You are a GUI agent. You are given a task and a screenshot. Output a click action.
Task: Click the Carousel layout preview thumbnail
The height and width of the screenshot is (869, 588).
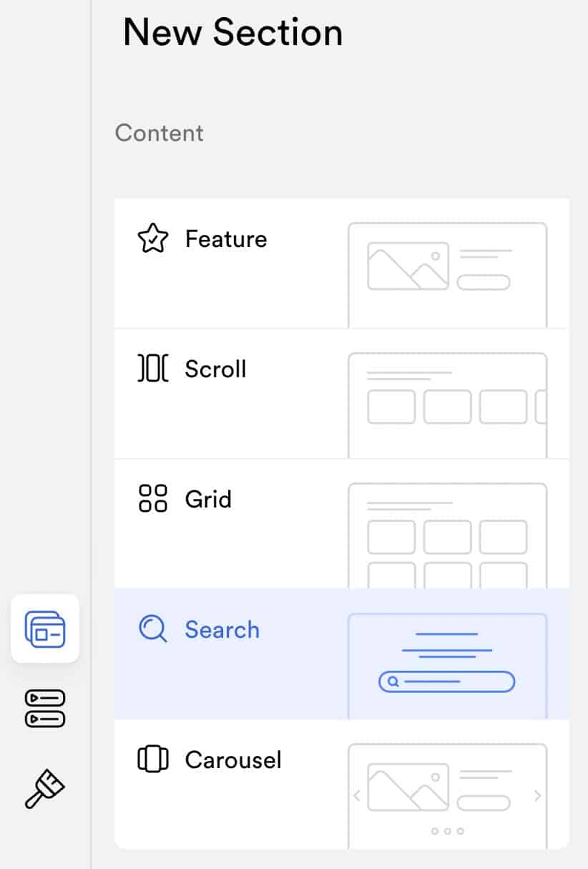coord(448,796)
